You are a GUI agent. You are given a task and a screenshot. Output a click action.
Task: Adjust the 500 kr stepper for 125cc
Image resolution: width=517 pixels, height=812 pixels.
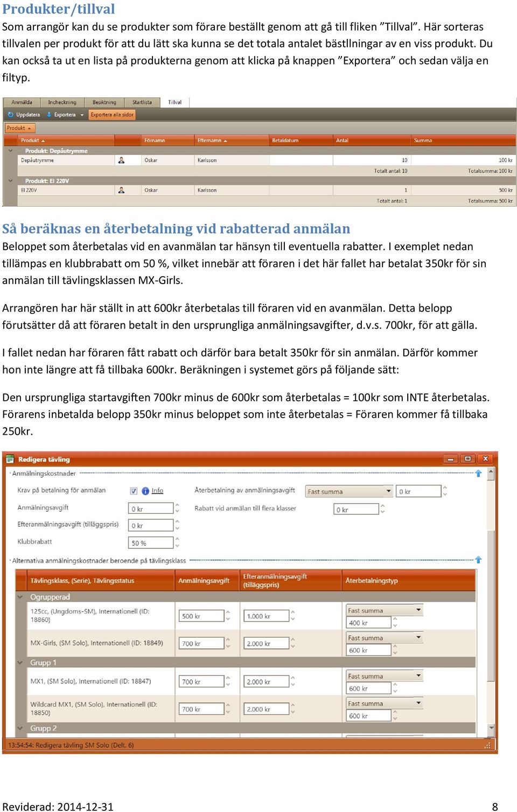[228, 616]
